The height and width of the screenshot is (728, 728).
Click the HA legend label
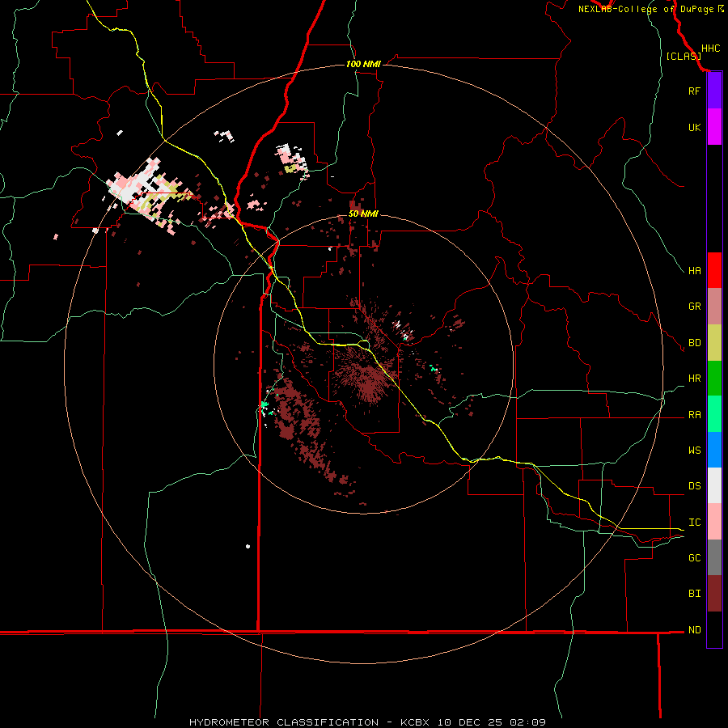click(694, 270)
